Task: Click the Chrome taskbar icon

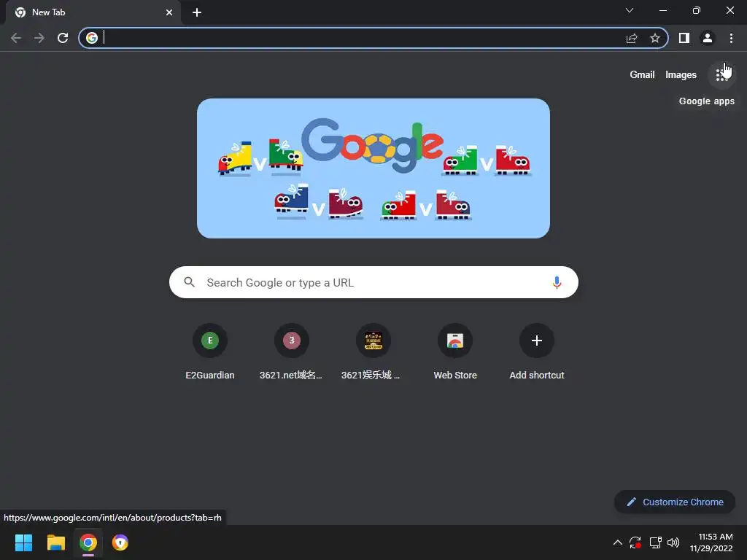Action: click(88, 542)
